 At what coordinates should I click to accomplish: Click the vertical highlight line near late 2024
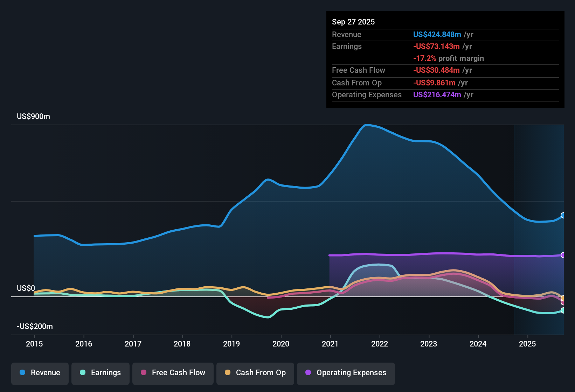515,227
